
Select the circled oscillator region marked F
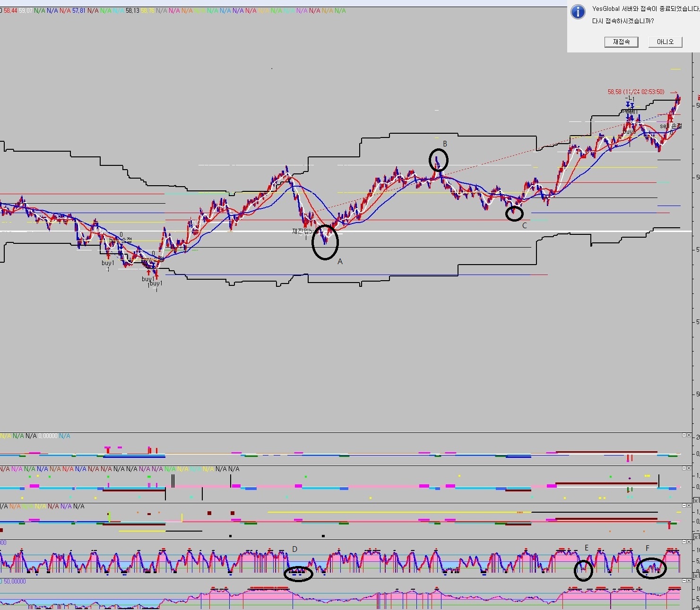pyautogui.click(x=651, y=568)
